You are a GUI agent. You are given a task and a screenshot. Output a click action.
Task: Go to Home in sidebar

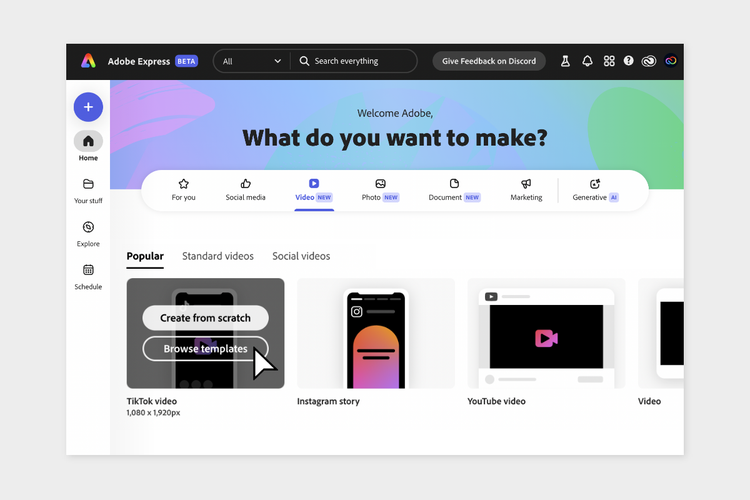88,146
